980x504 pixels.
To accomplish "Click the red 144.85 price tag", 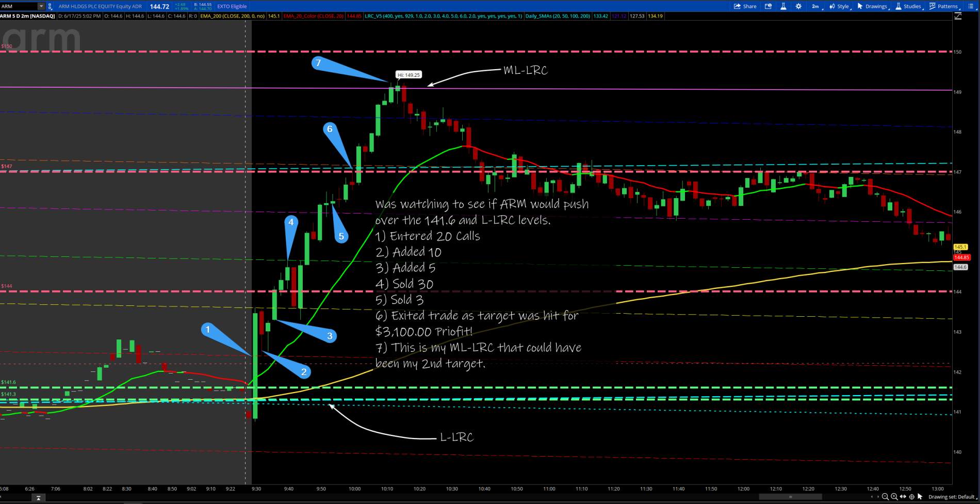I will pos(962,257).
